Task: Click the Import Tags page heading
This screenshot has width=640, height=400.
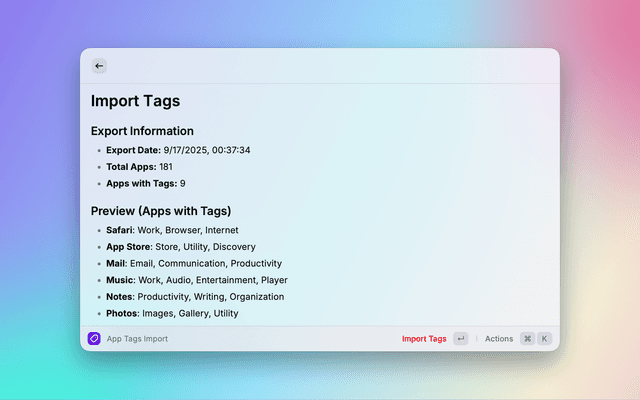Action: point(135,101)
